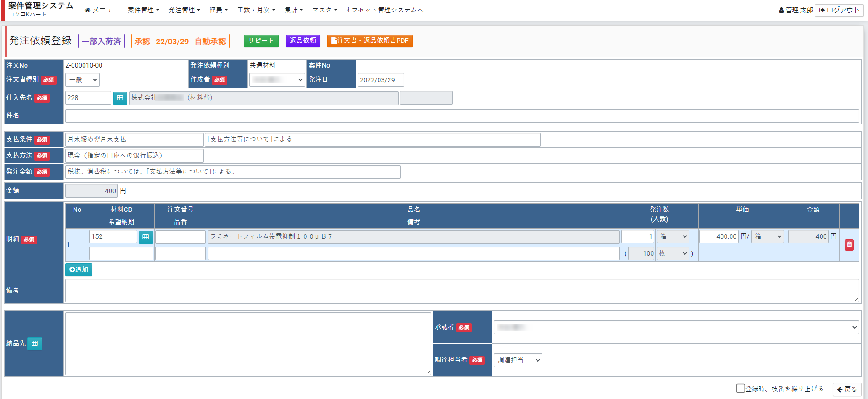
Task: Open order quantity unit 箱 dropdown
Action: point(673,236)
